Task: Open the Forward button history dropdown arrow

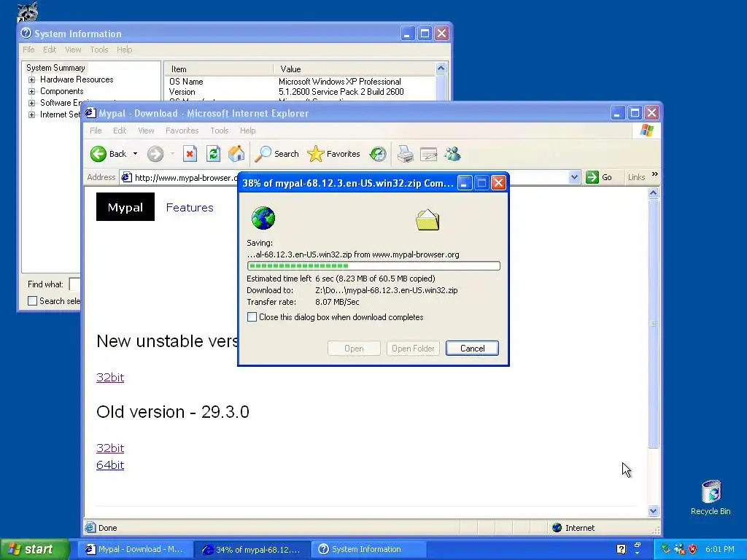Action: click(172, 154)
